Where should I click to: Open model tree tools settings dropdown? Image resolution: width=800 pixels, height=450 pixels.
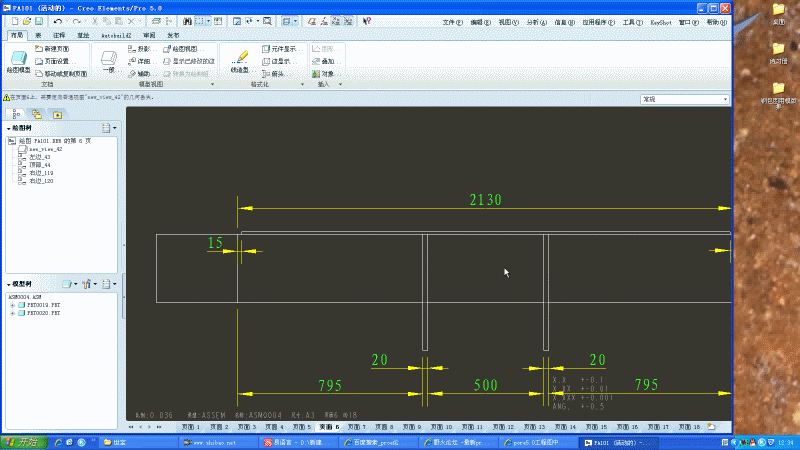point(89,284)
